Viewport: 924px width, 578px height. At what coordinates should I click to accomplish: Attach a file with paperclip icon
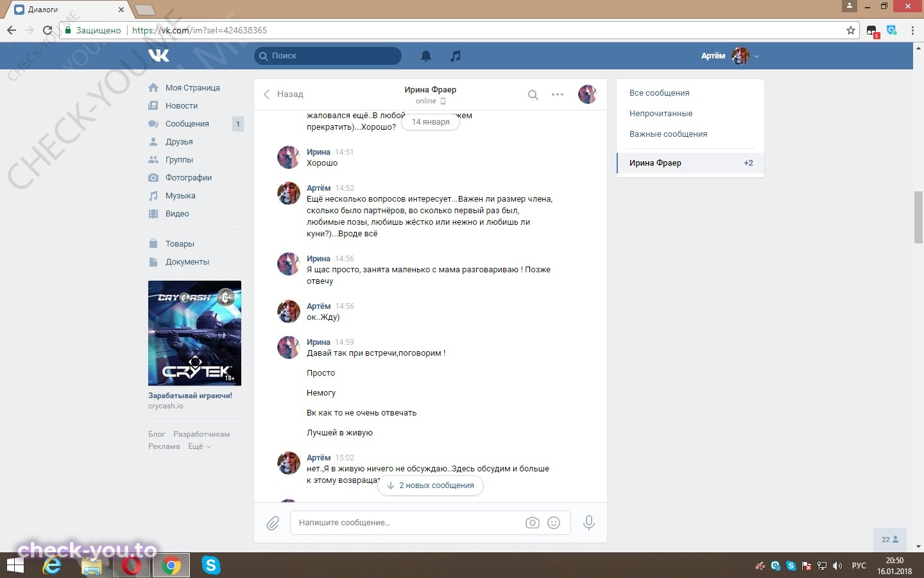tap(273, 523)
